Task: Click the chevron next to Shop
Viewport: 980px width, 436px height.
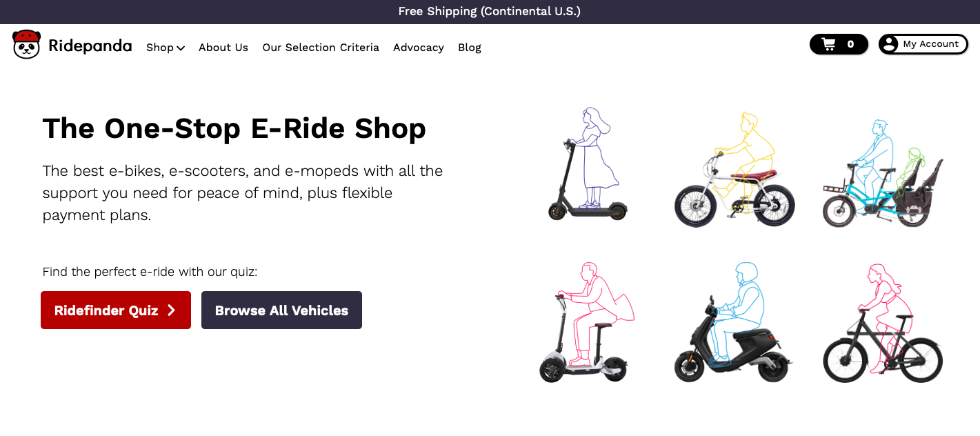Action: point(181,48)
